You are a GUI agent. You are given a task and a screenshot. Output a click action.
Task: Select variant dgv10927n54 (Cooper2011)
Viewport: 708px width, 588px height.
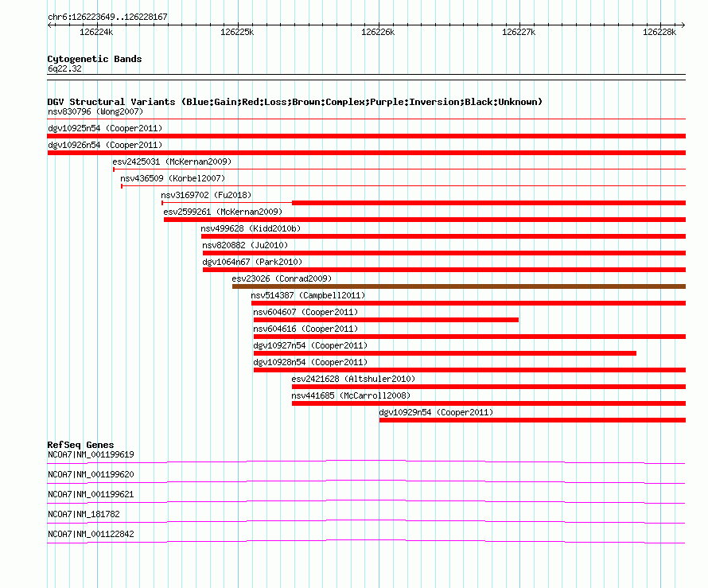pos(311,345)
